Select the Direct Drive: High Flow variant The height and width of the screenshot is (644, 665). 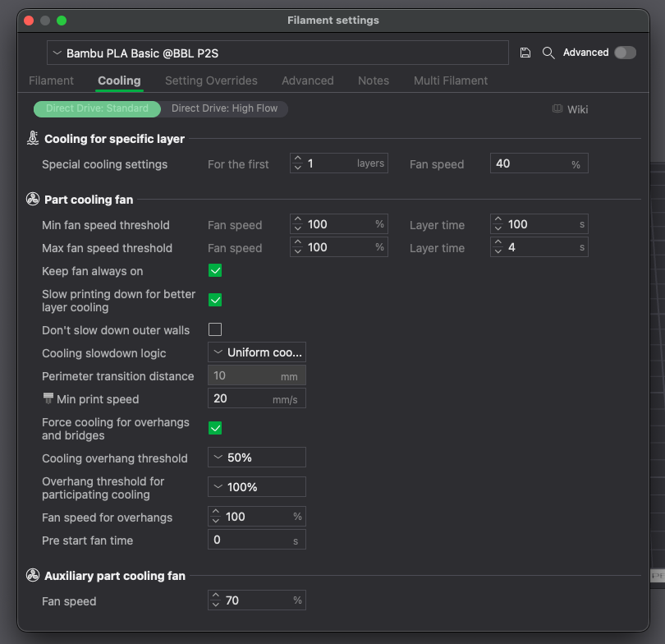(223, 108)
